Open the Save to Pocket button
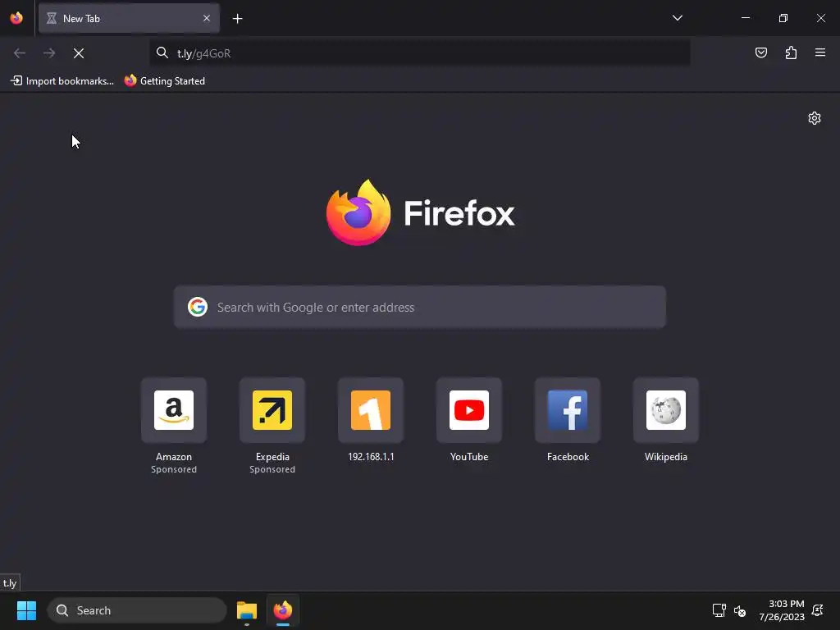 tap(760, 52)
